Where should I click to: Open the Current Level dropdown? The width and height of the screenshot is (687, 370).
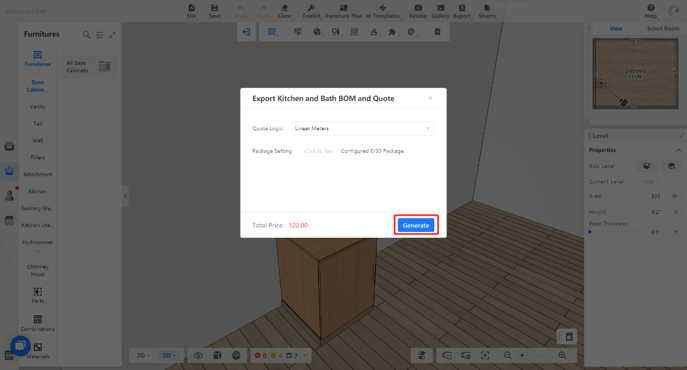[x=659, y=181]
